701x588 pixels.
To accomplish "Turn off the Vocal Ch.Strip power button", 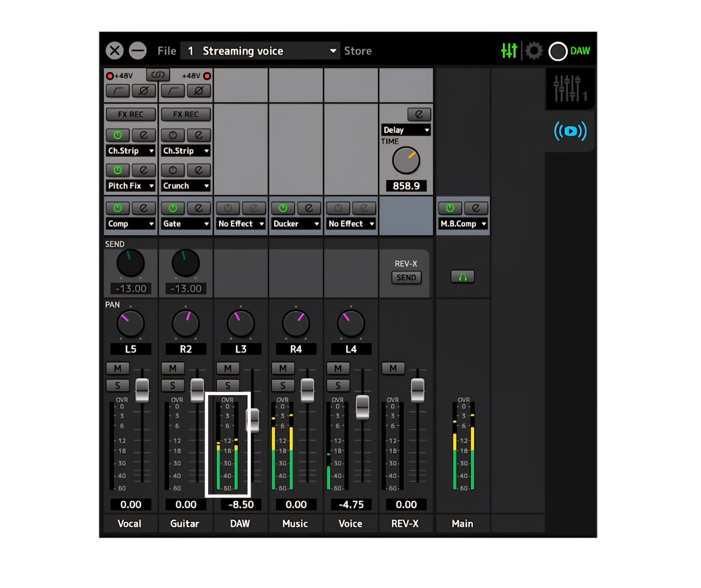I will point(117,135).
